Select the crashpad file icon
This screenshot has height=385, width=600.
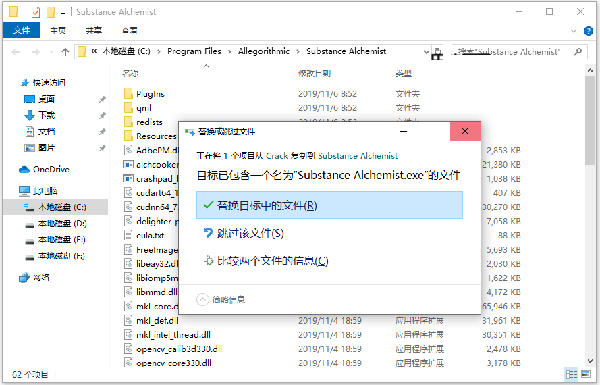tap(128, 179)
